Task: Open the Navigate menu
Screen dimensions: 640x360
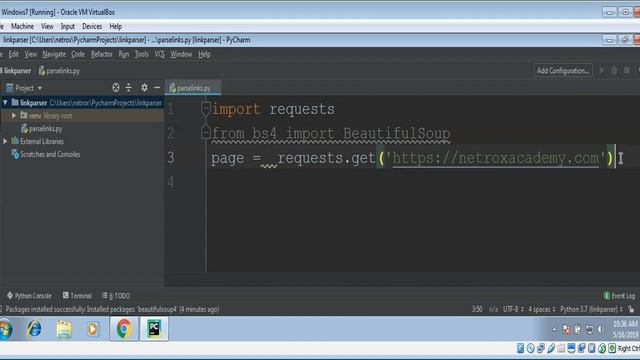Action: pos(54,54)
